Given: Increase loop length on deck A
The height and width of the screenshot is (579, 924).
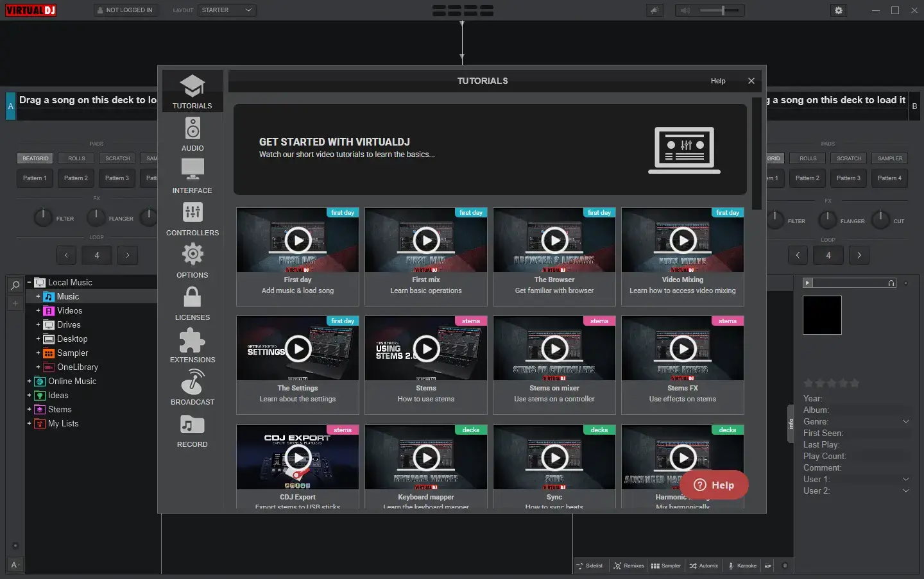Looking at the screenshot, I should [128, 255].
